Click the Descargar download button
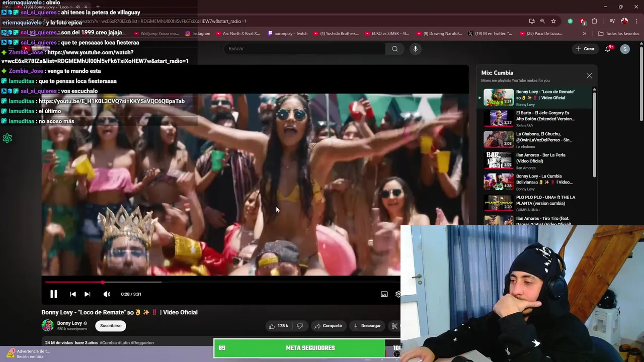644x362 pixels. 367,326
